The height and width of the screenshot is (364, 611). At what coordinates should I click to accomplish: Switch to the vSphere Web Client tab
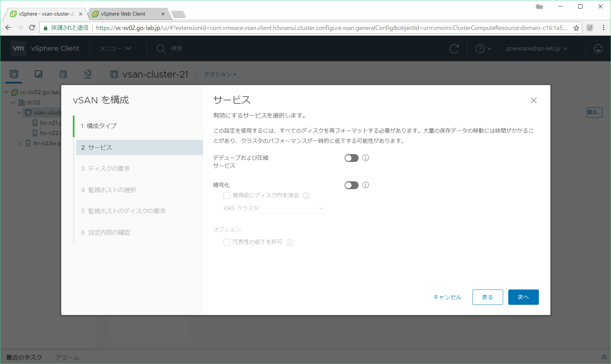(123, 14)
